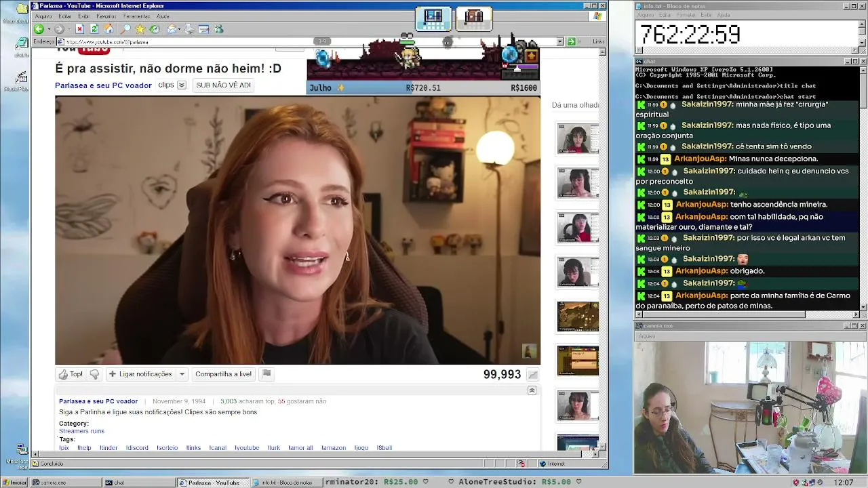Screen dimensions: 868x488
Task: Click the Edit icon in IE toolbar
Action: click(203, 29)
